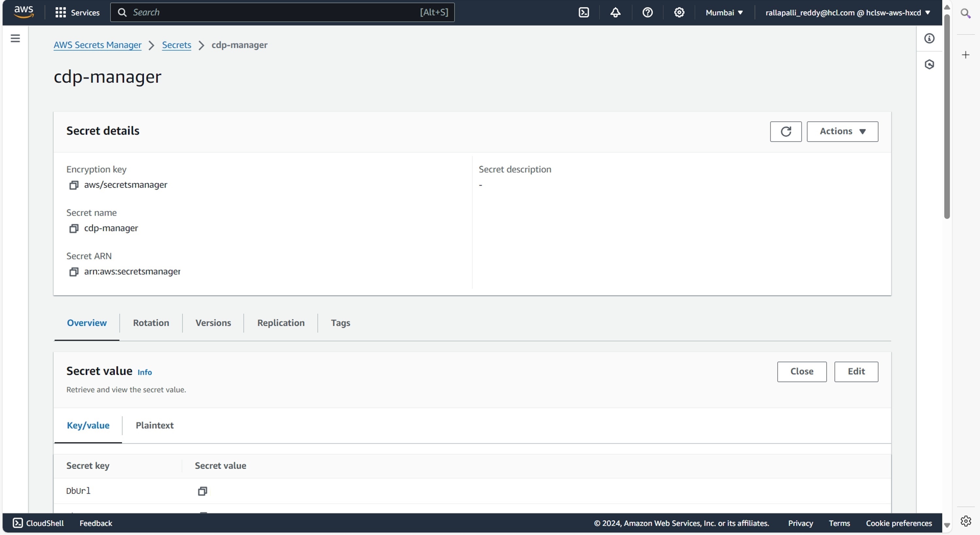Screen dimensions: 980x535
Task: Copy the secret name cdp-manager
Action: coord(73,228)
